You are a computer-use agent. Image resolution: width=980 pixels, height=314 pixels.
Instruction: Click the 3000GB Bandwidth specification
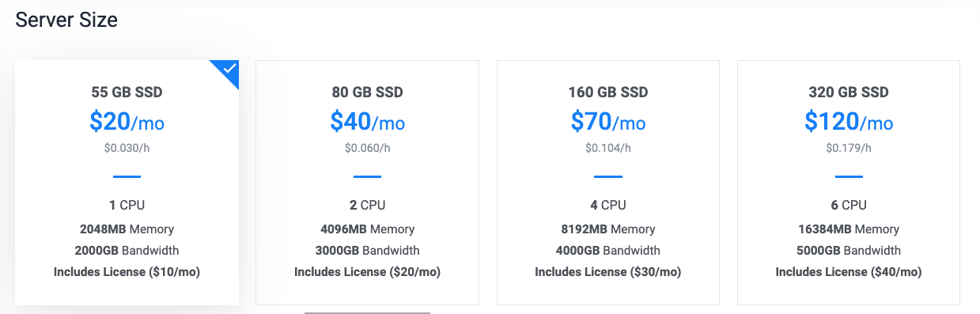click(368, 251)
